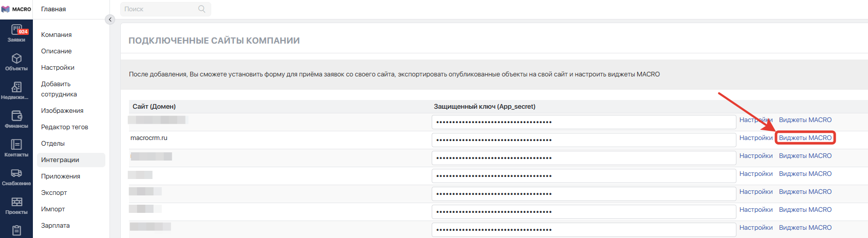Click the search magnifier icon
This screenshot has height=238, width=868.
coord(202,9)
